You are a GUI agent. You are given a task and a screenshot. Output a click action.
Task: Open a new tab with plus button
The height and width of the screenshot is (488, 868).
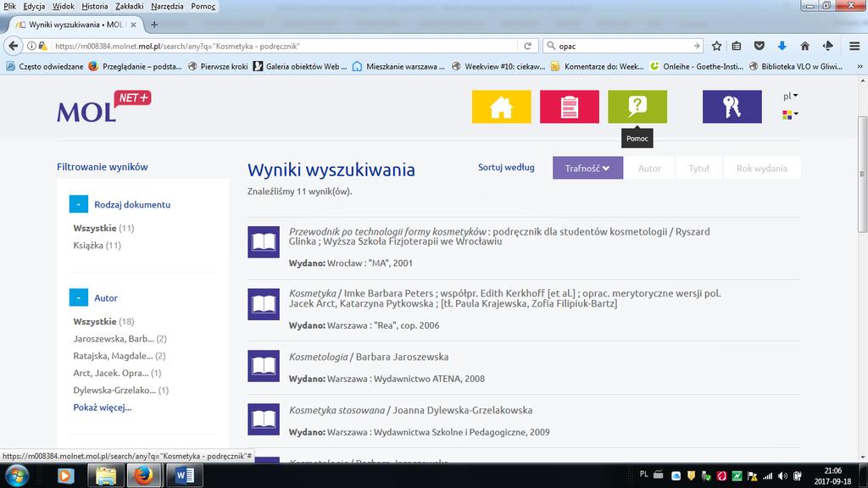154,25
